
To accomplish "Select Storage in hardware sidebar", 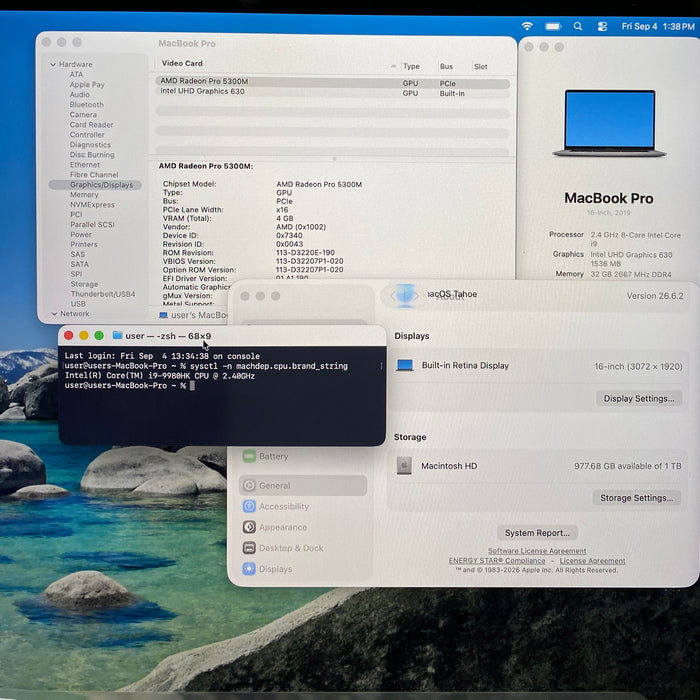I will (84, 284).
